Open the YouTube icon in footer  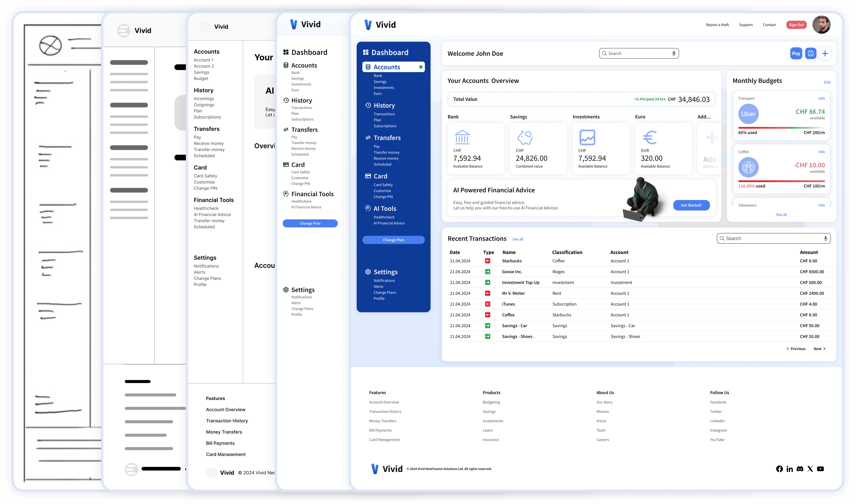(820, 469)
